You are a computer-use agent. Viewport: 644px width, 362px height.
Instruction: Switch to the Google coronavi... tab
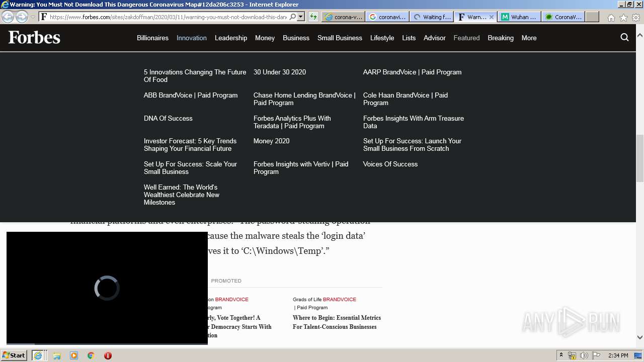(387, 17)
